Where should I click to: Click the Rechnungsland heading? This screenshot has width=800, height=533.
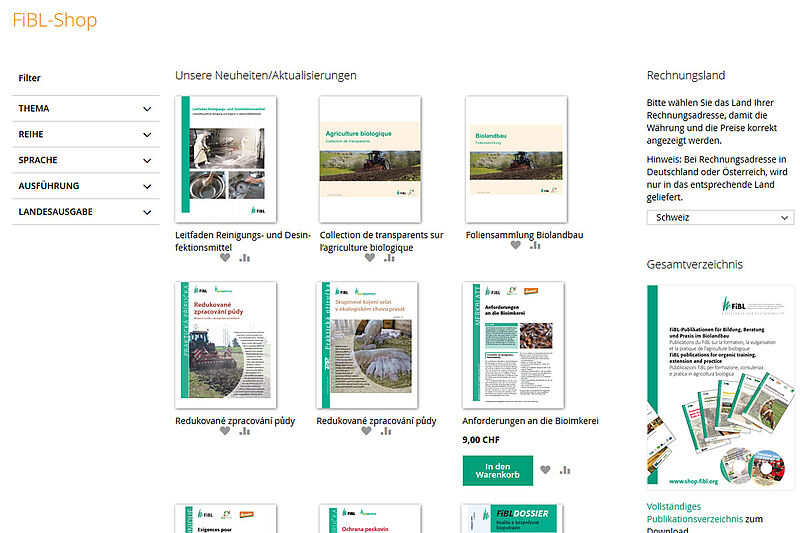pos(686,75)
